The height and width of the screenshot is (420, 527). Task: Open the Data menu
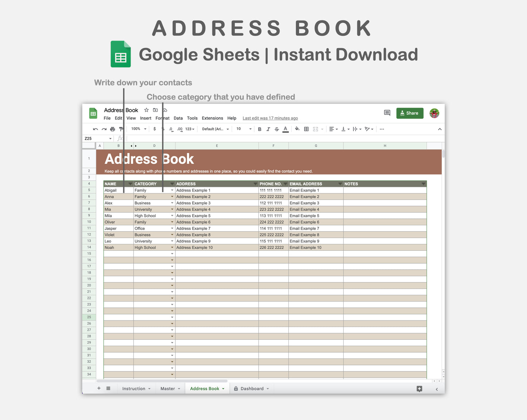178,118
